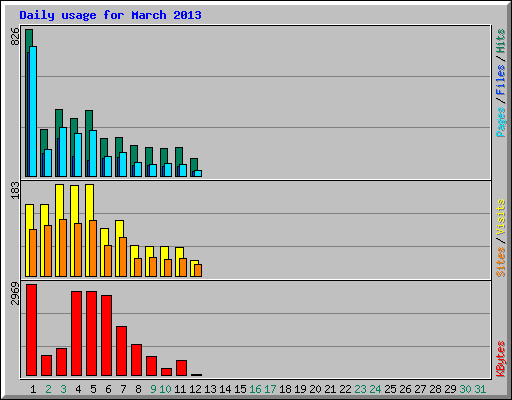Select the yellow Visits bar for day 3

(x=59, y=201)
